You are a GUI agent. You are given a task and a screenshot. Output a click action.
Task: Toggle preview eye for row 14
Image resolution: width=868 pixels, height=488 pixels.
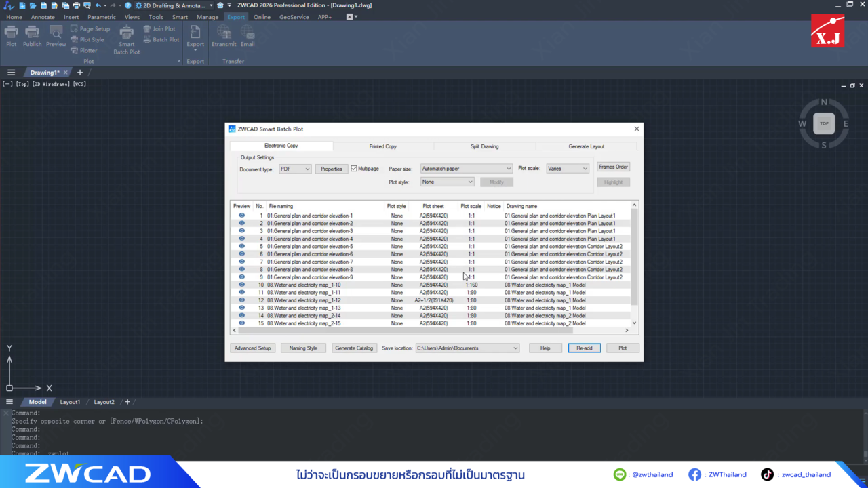[x=241, y=315]
